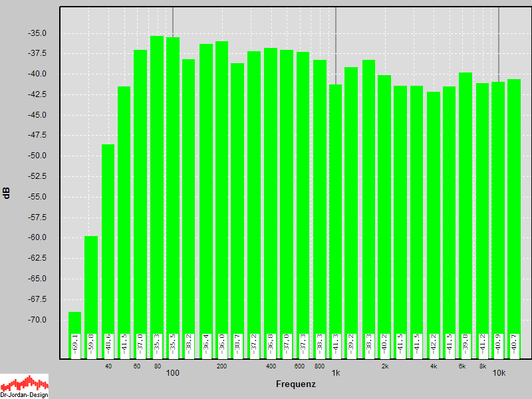This screenshot has height=399, width=532.
Task: Click the 1k frequency axis label
Action: click(336, 373)
